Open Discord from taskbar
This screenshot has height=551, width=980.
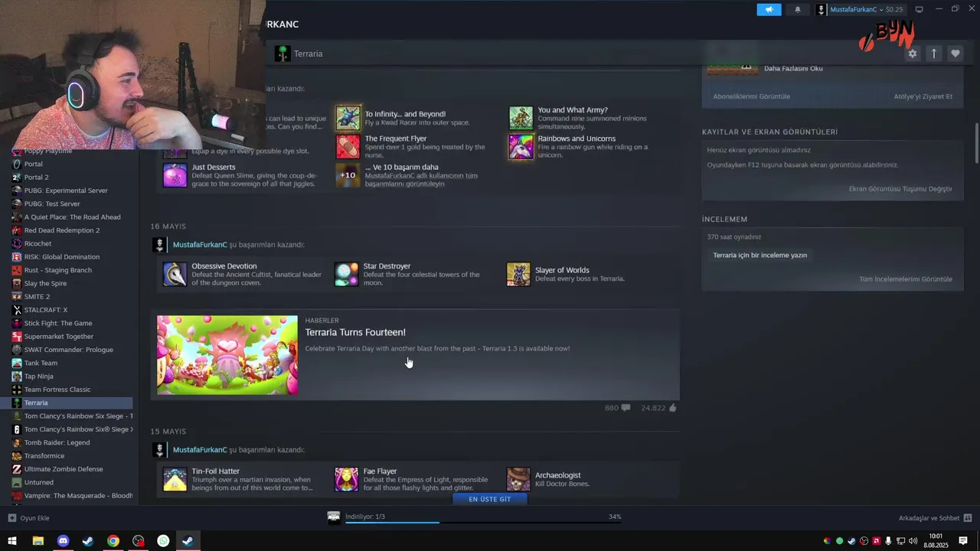tap(63, 541)
